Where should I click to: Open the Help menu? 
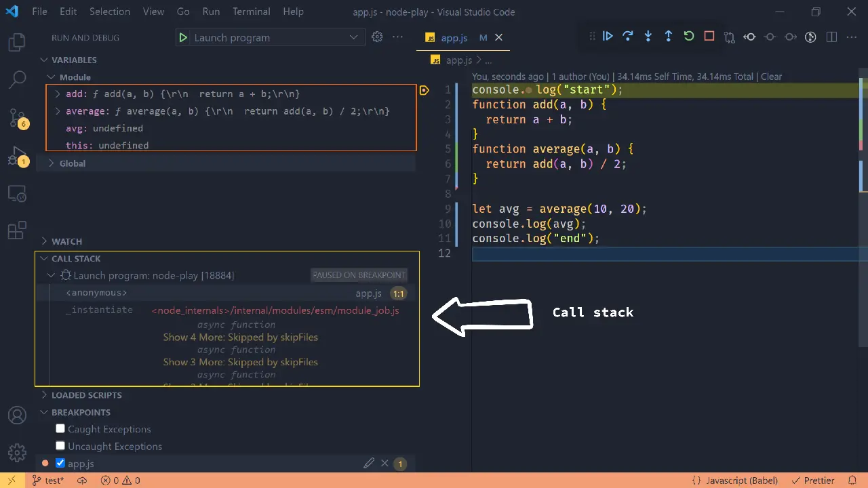(x=293, y=12)
